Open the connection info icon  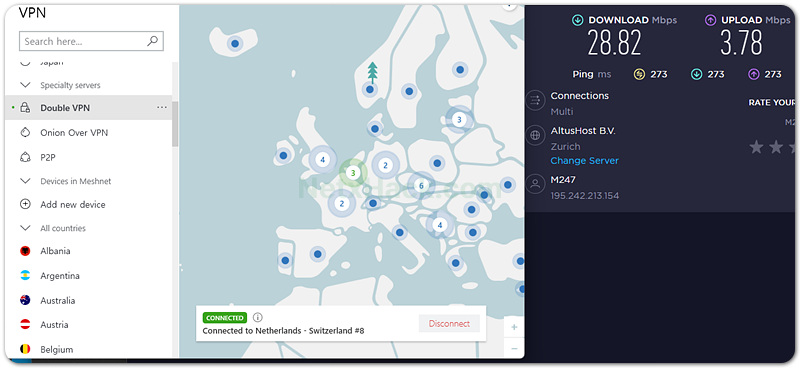(258, 317)
